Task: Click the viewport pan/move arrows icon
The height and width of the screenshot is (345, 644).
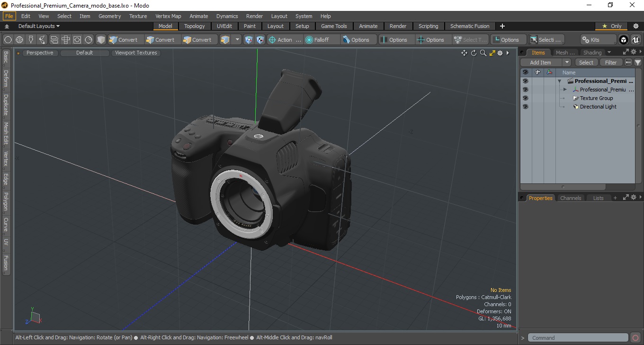Action: click(x=464, y=53)
